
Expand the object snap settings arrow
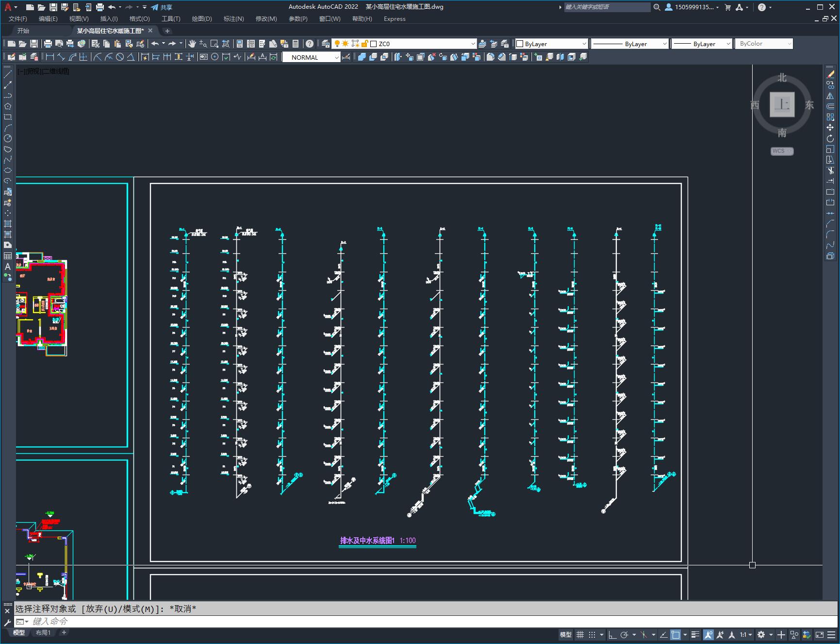tap(685, 634)
